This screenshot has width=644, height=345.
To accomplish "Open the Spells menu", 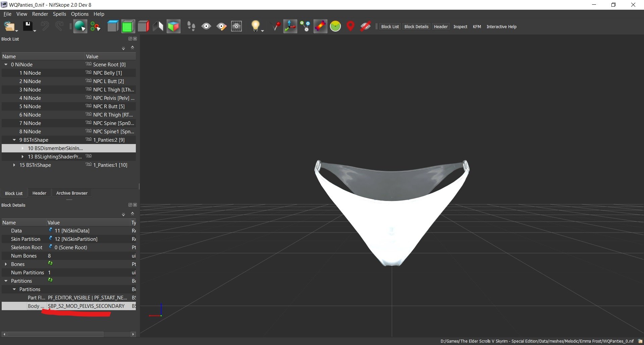I will click(59, 14).
